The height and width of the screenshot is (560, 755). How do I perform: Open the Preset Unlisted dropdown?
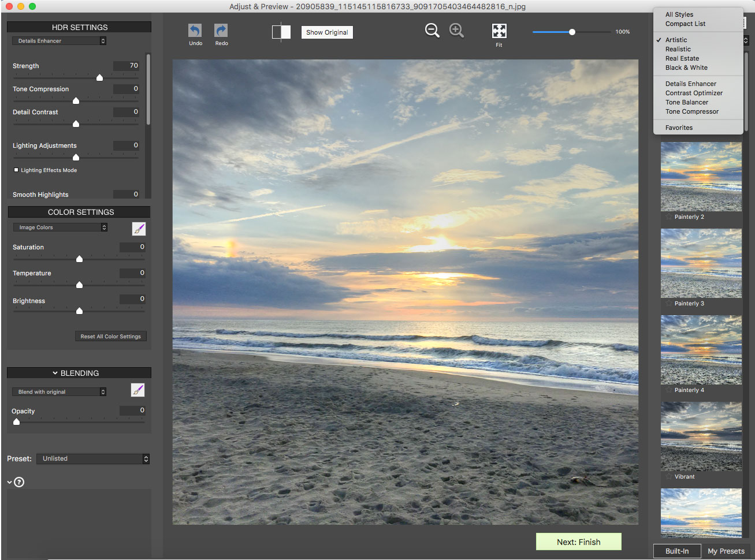(x=93, y=458)
